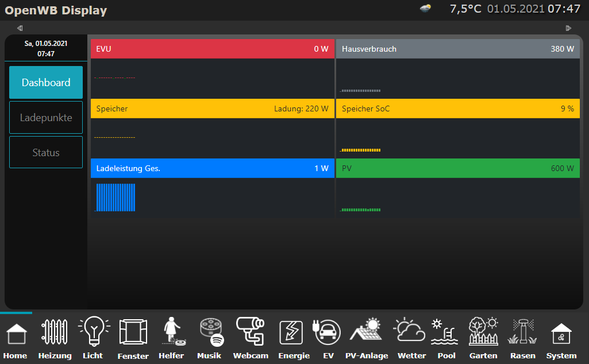
Task: Open the Heizung radiator icon
Action: pos(55,333)
